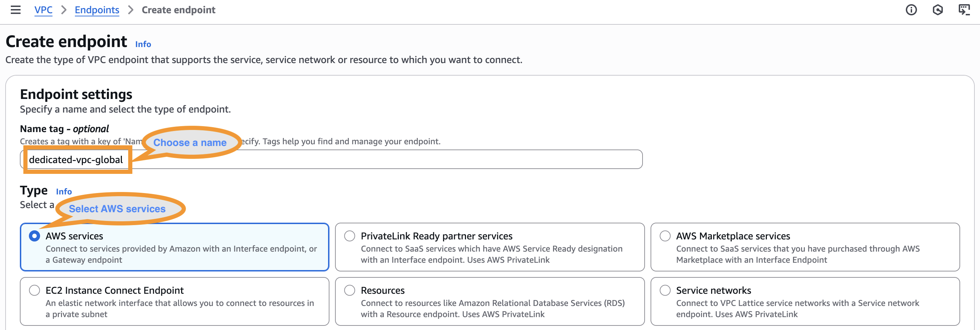Pick EC2 Instance Connect Endpoint type
This screenshot has height=330, width=980.
[x=34, y=290]
